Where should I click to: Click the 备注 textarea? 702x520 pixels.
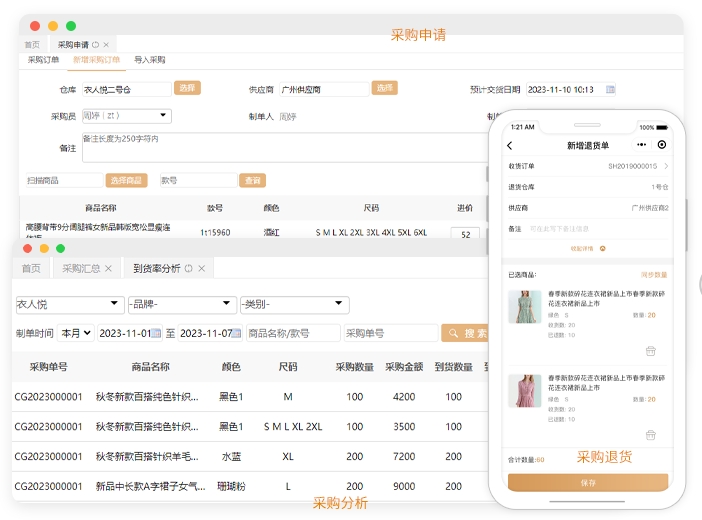[x=285, y=147]
